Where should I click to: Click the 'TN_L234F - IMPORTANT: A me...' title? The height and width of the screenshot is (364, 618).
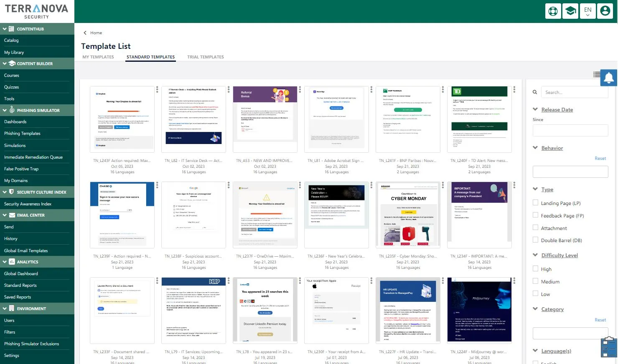[x=479, y=256]
